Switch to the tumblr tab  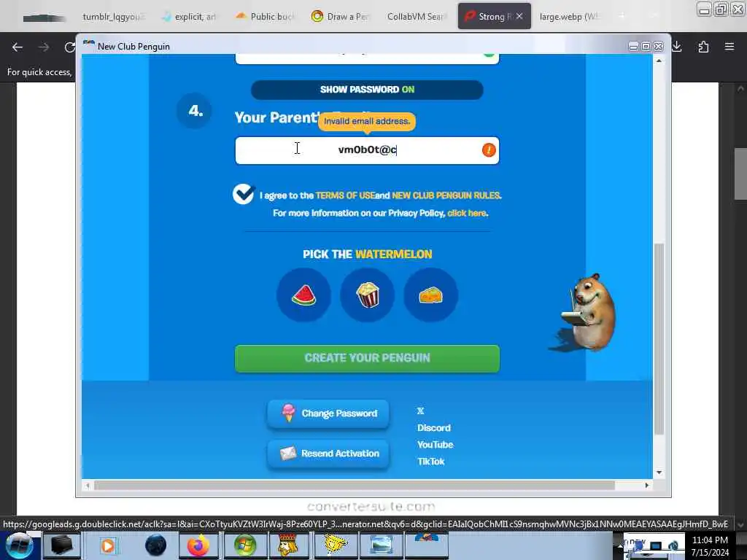click(112, 17)
